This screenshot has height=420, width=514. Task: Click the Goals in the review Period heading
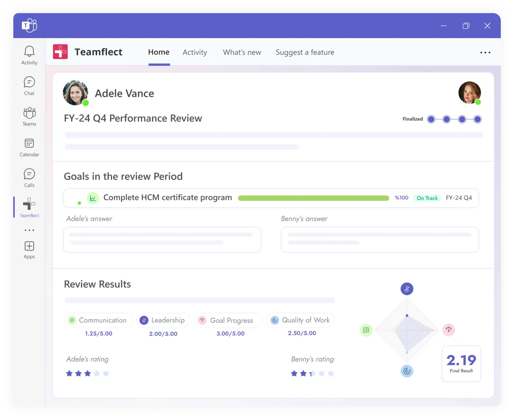pos(123,176)
